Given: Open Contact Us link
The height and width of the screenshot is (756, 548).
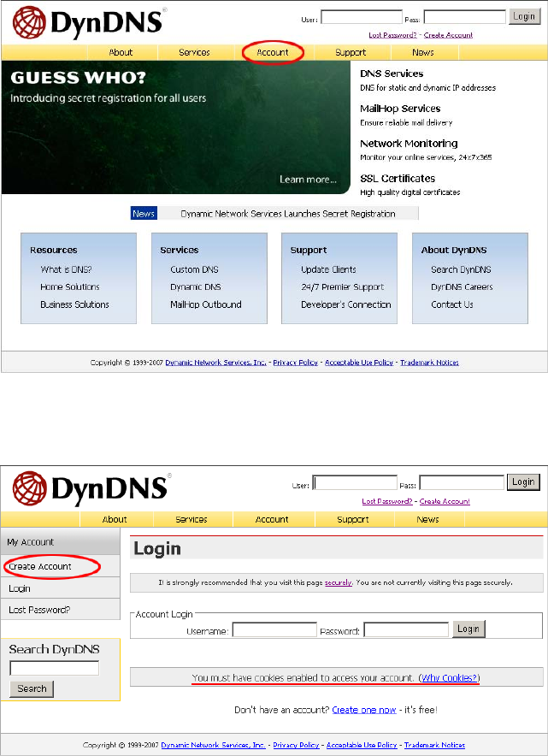Looking at the screenshot, I should pyautogui.click(x=452, y=304).
